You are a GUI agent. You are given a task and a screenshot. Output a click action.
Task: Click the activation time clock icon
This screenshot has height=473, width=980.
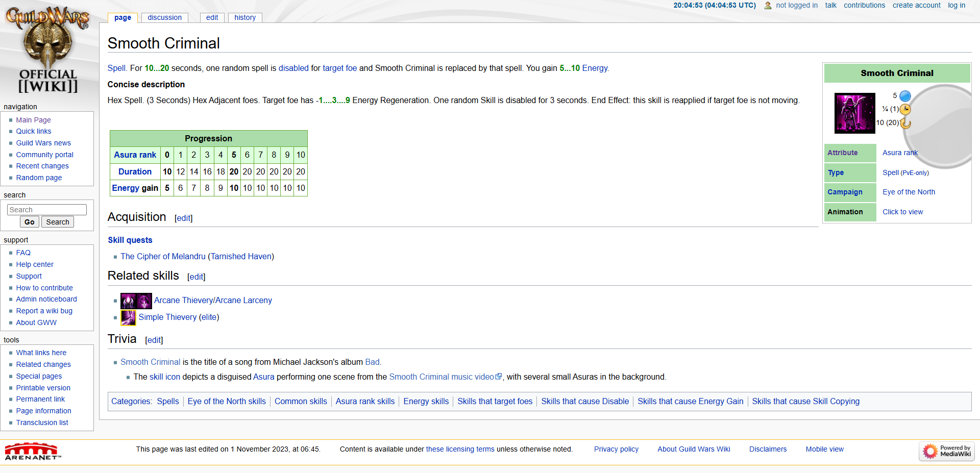tap(905, 109)
